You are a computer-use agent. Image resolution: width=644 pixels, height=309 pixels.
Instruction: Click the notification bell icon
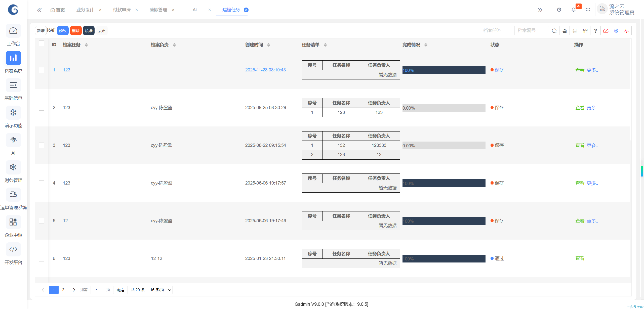coord(573,10)
